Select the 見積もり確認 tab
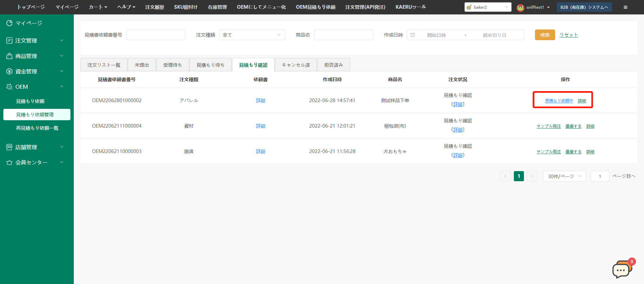The width and height of the screenshot is (644, 284). click(253, 65)
